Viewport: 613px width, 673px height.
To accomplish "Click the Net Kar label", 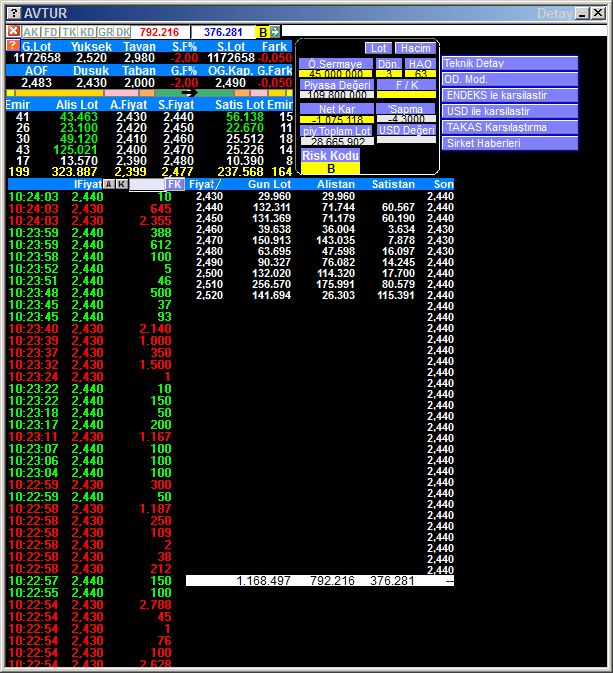I will click(x=337, y=109).
